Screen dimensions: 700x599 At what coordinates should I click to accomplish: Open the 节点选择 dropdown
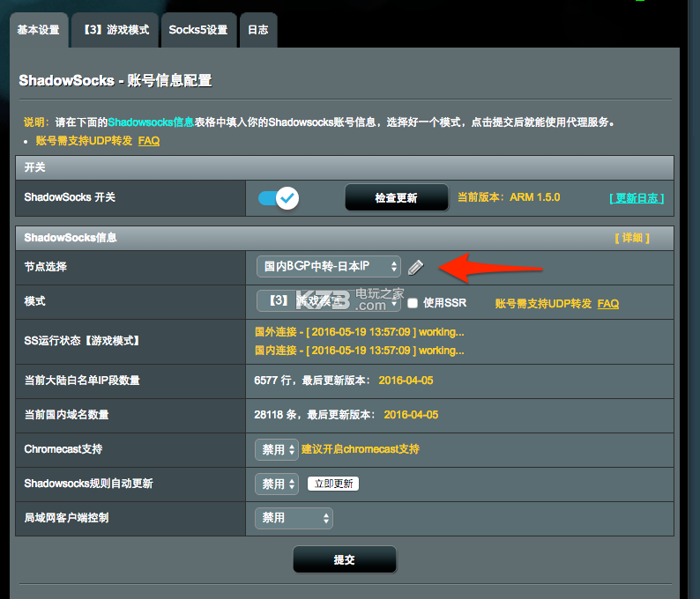(x=329, y=267)
